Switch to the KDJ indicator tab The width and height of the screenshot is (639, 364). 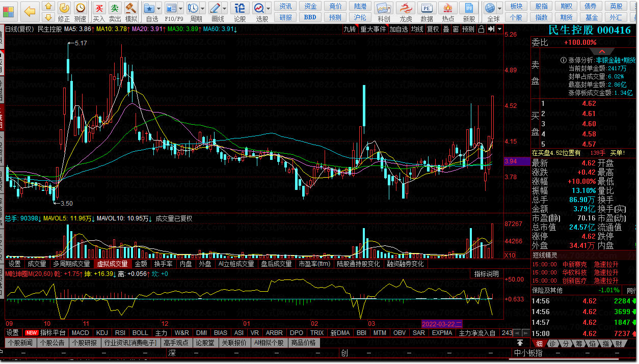tap(102, 333)
